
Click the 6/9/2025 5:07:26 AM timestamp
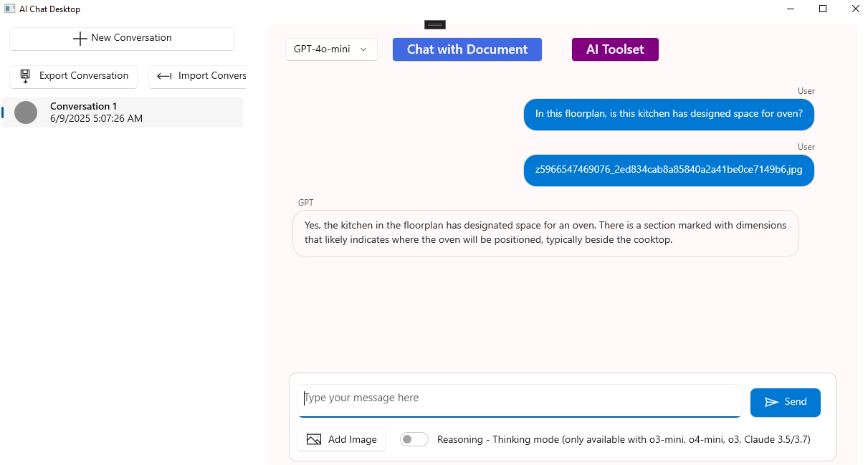96,119
